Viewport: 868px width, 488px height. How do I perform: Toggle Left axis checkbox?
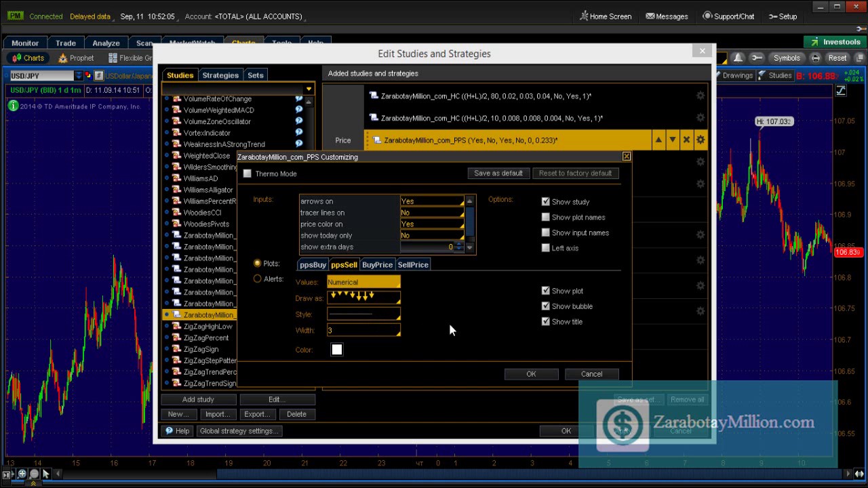click(545, 248)
